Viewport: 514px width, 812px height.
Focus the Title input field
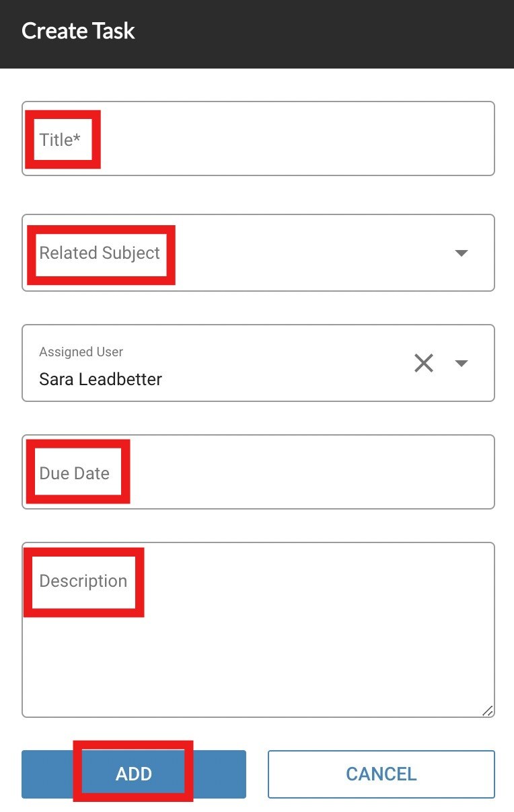258,138
